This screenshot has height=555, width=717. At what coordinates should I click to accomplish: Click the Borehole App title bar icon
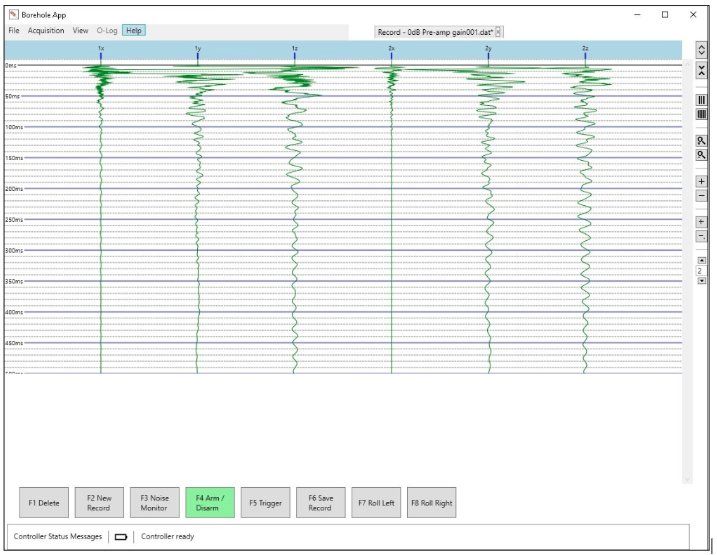point(14,15)
